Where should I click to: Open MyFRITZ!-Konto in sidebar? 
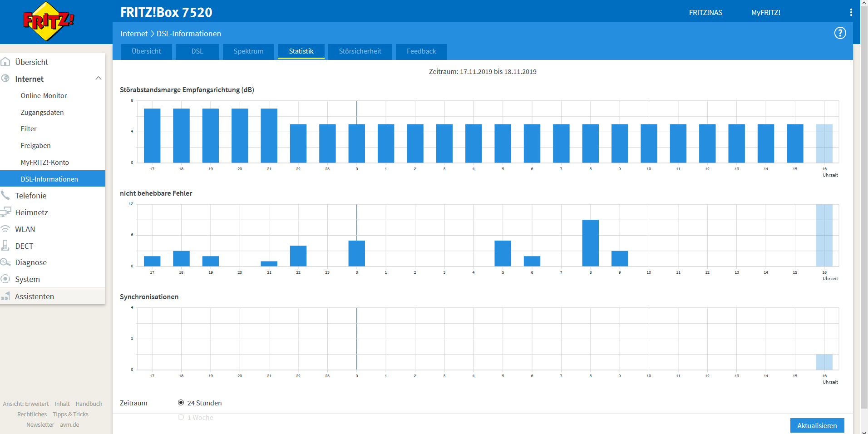click(x=45, y=163)
